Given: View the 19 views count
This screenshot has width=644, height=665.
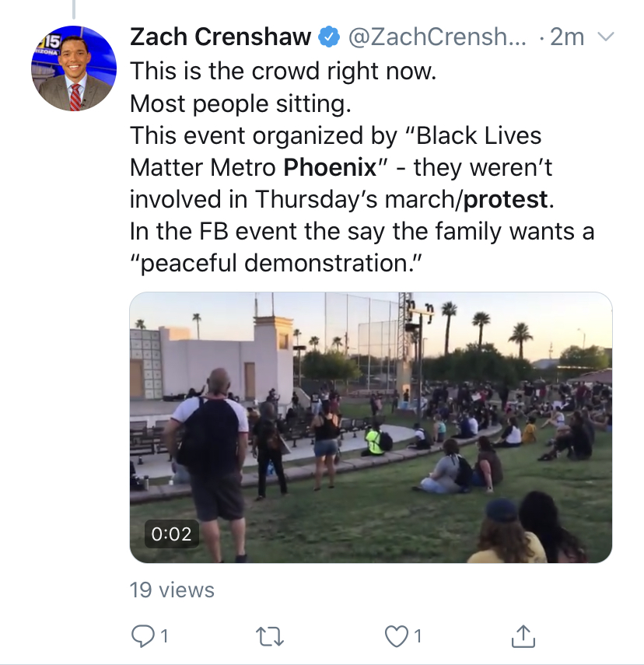Looking at the screenshot, I should pyautogui.click(x=172, y=590).
